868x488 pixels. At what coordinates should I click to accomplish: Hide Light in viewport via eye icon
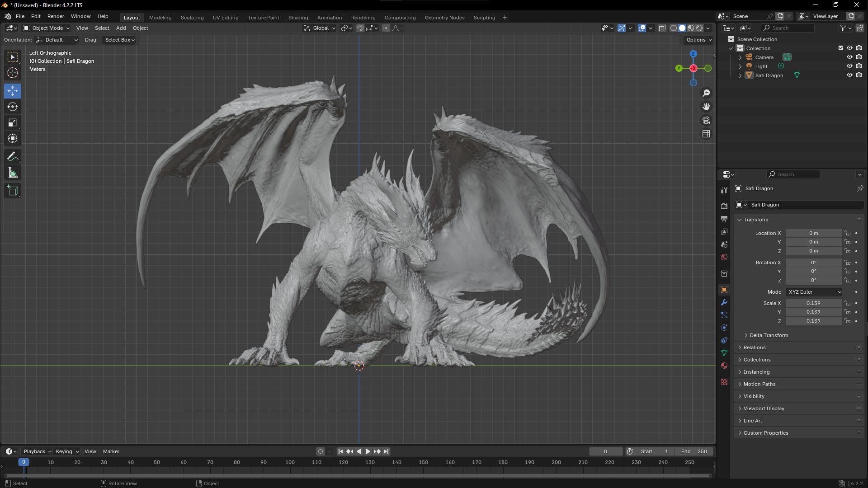click(849, 66)
